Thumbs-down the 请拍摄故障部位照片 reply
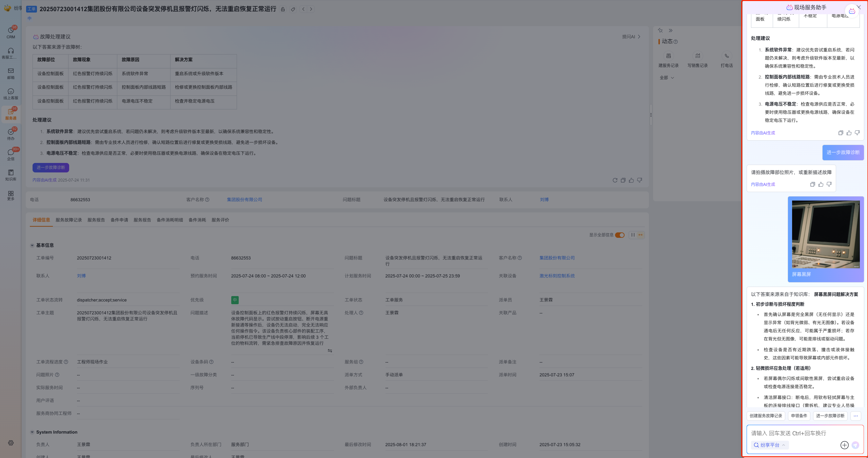This screenshot has width=868, height=458. [x=829, y=184]
